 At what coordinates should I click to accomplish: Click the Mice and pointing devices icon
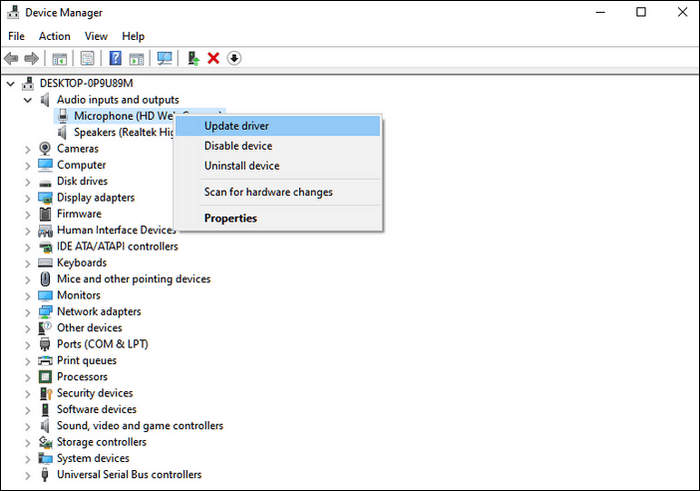point(45,279)
